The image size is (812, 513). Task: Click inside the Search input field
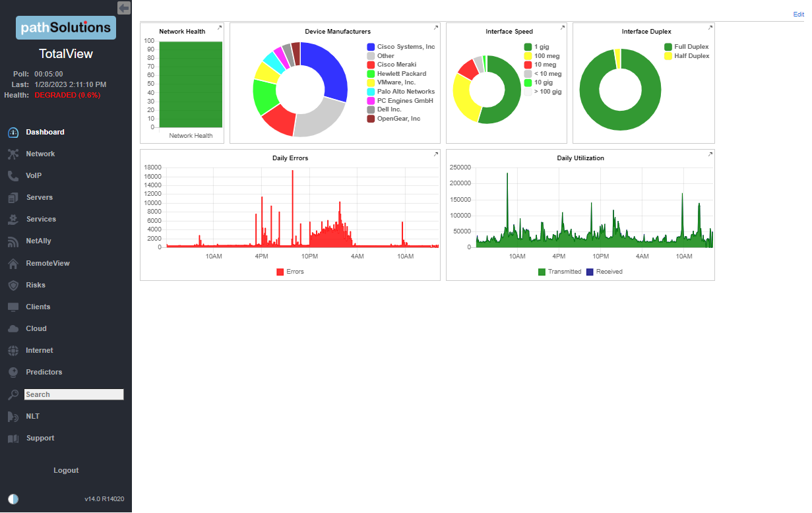[x=73, y=394]
